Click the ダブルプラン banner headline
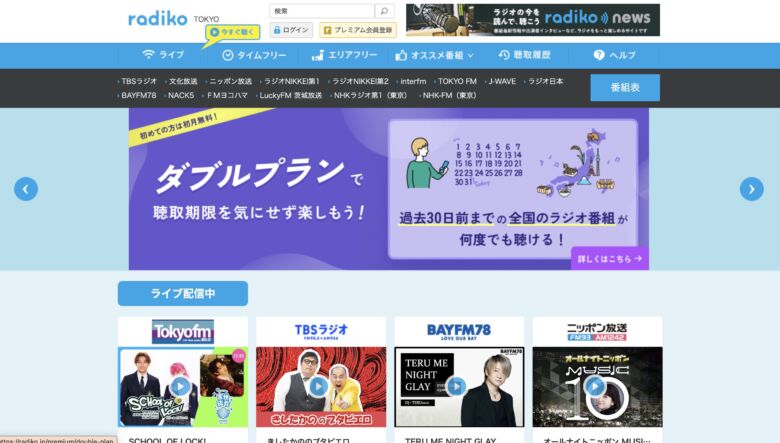 [x=250, y=175]
